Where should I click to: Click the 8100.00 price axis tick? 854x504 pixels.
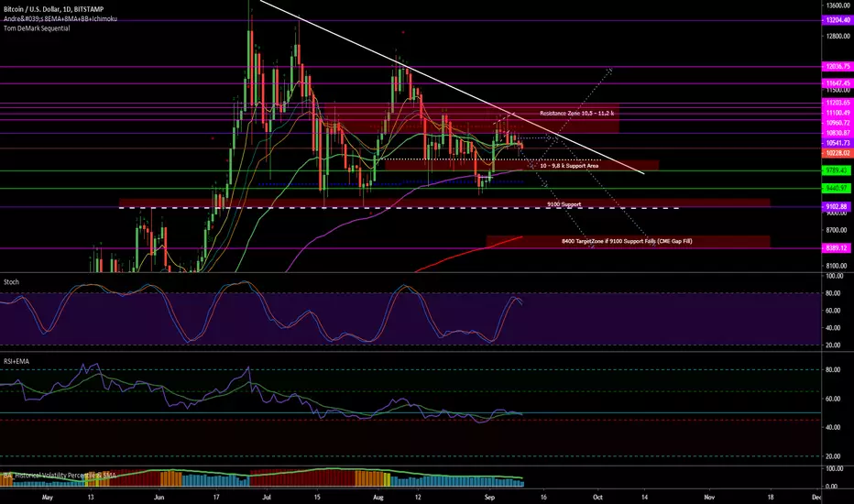pos(836,266)
